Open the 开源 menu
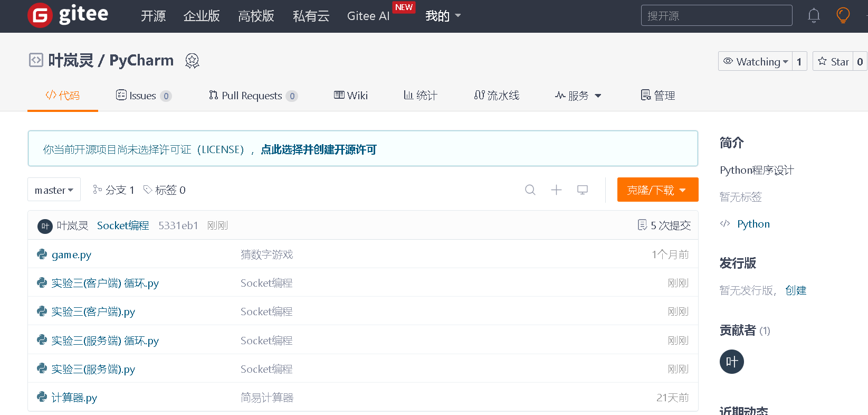The height and width of the screenshot is (415, 868). (x=154, y=16)
